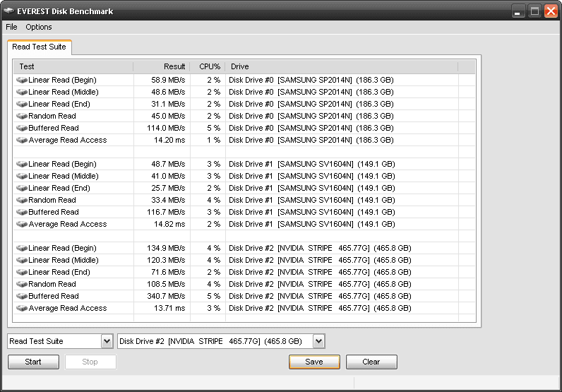Screen dimensions: 562x392
Task: Select the 48.7 MB/s result cell
Action: tap(168, 164)
